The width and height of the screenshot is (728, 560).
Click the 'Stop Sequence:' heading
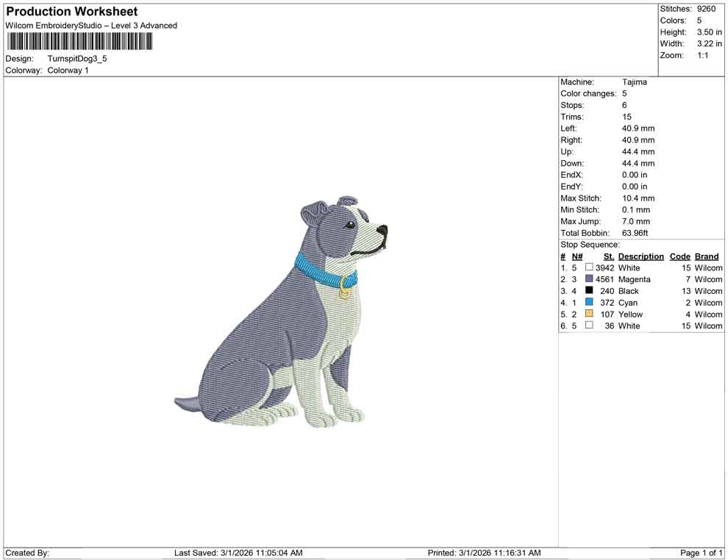pyautogui.click(x=590, y=245)
